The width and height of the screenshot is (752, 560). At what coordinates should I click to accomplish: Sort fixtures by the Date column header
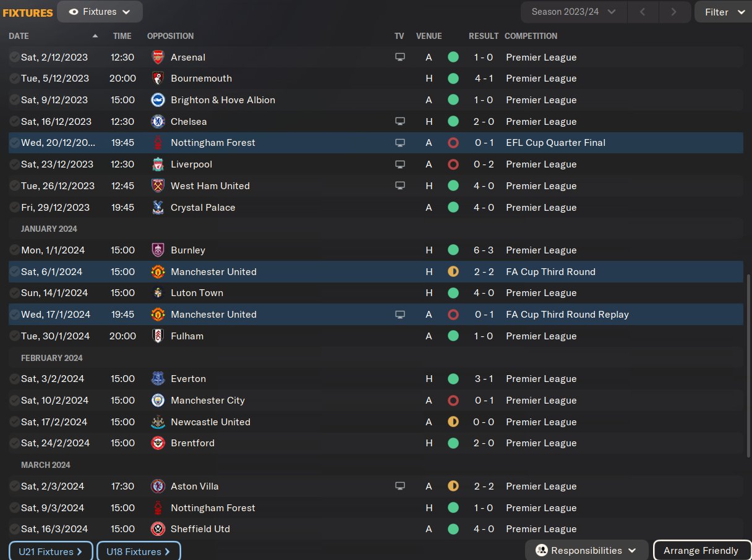point(19,36)
